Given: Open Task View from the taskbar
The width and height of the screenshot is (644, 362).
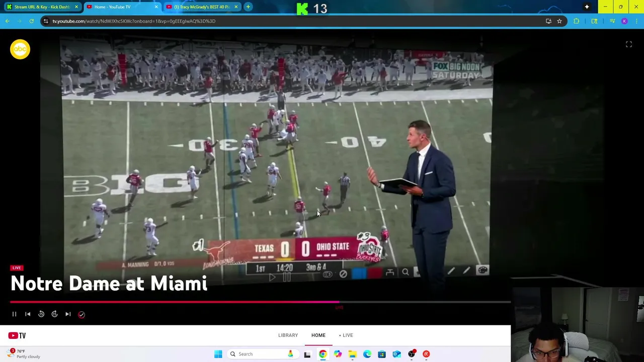Looking at the screenshot, I should pyautogui.click(x=307, y=354).
